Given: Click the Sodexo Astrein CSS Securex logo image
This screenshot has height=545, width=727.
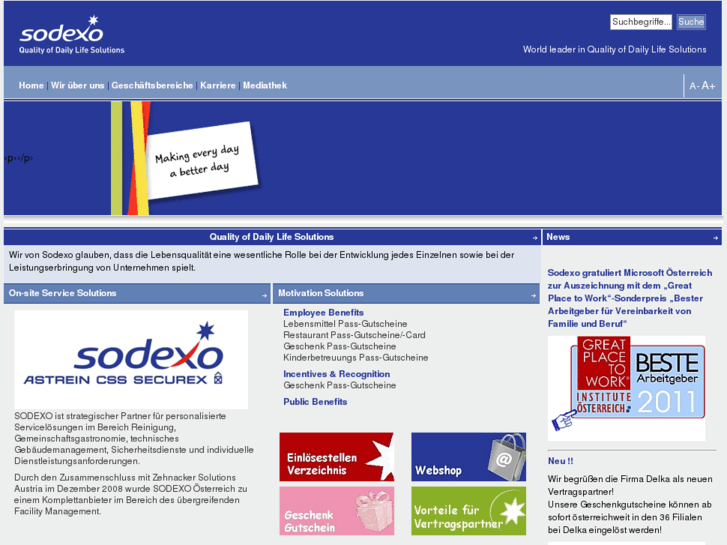Looking at the screenshot, I should coord(131,359).
